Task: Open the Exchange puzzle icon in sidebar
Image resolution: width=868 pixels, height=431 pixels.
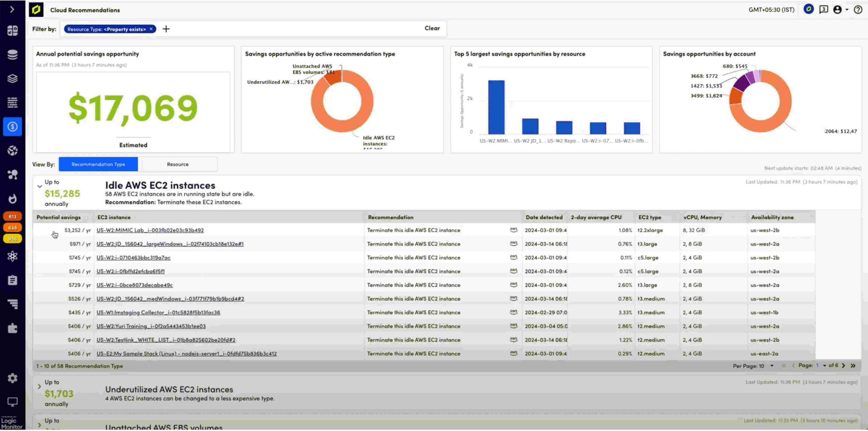Action: 13,328
